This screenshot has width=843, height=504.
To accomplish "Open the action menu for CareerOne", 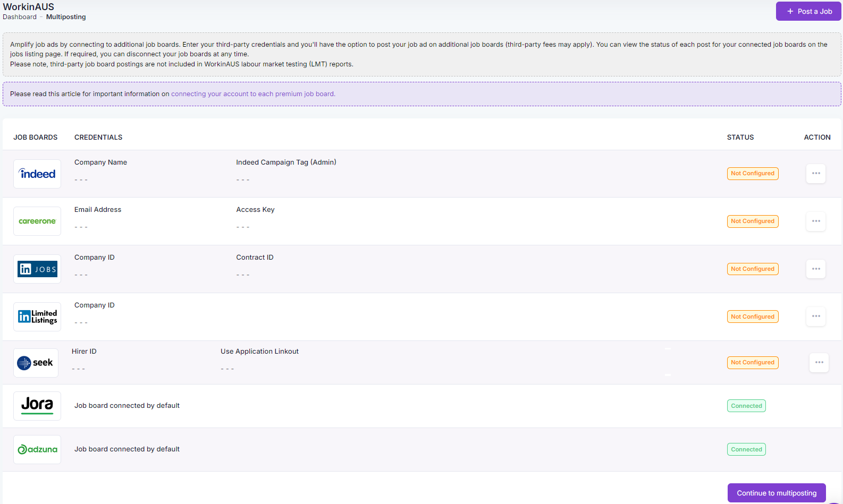I will (816, 221).
